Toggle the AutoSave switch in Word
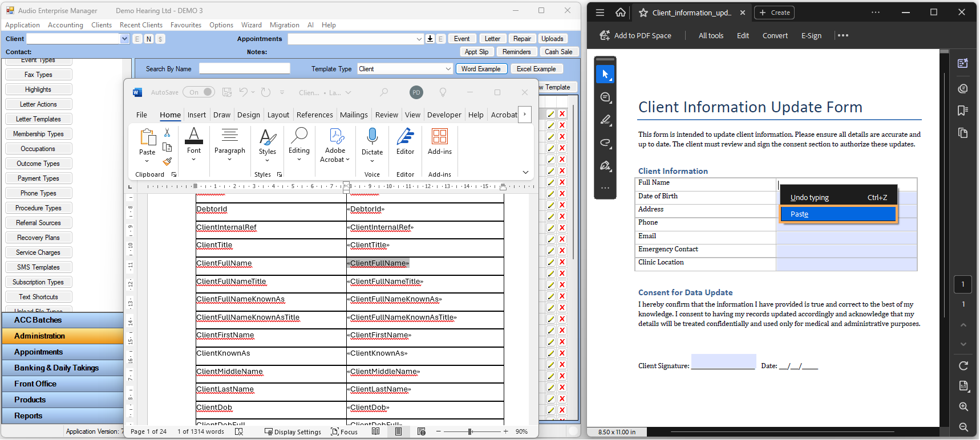 tap(201, 92)
